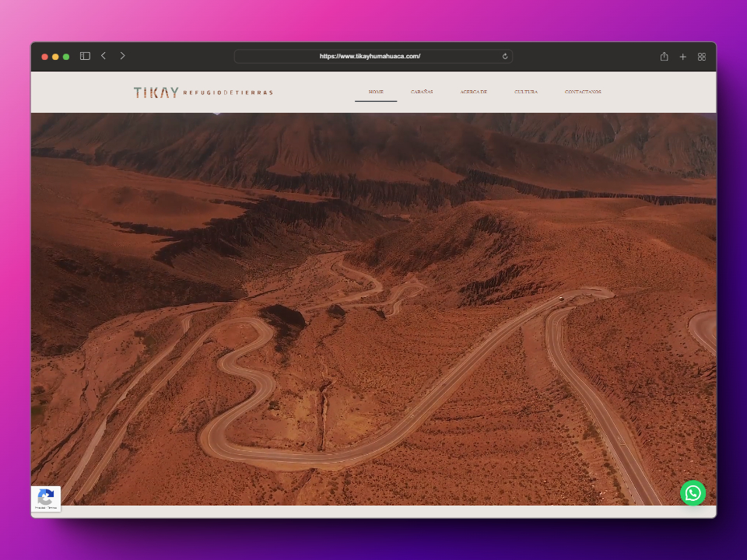Enter full screen with green button
Viewport: 747px width, 560px height.
pyautogui.click(x=66, y=57)
